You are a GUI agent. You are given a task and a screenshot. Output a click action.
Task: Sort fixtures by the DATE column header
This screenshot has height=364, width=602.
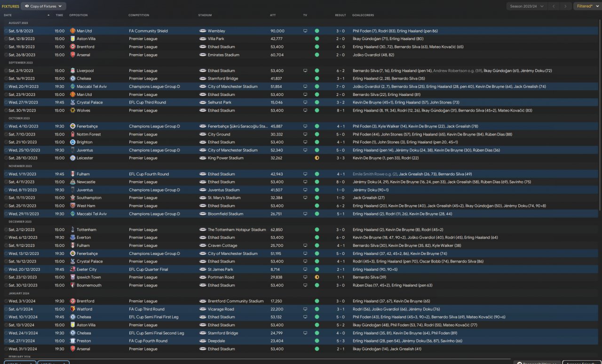(8, 15)
